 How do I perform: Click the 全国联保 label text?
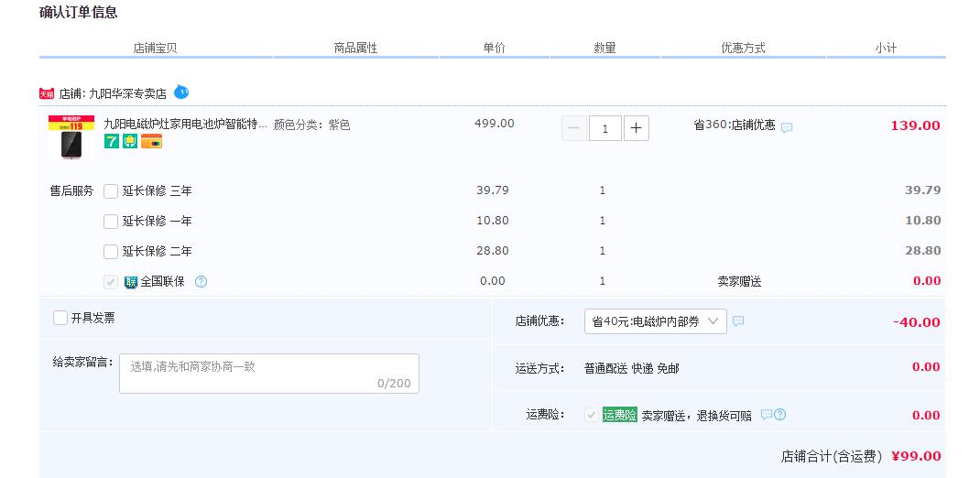[162, 282]
